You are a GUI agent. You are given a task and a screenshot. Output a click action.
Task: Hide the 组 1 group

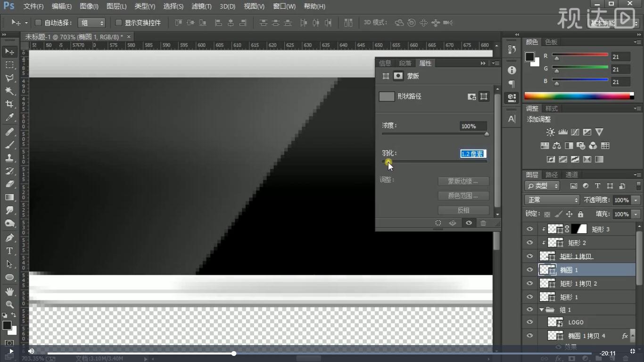530,310
